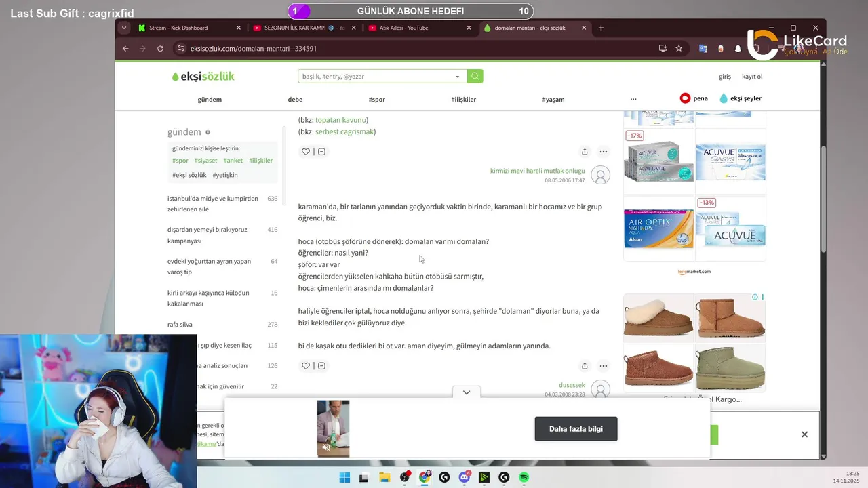Select the #ilişkiler channel in top menu
This screenshot has height=488, width=868.
tap(464, 100)
